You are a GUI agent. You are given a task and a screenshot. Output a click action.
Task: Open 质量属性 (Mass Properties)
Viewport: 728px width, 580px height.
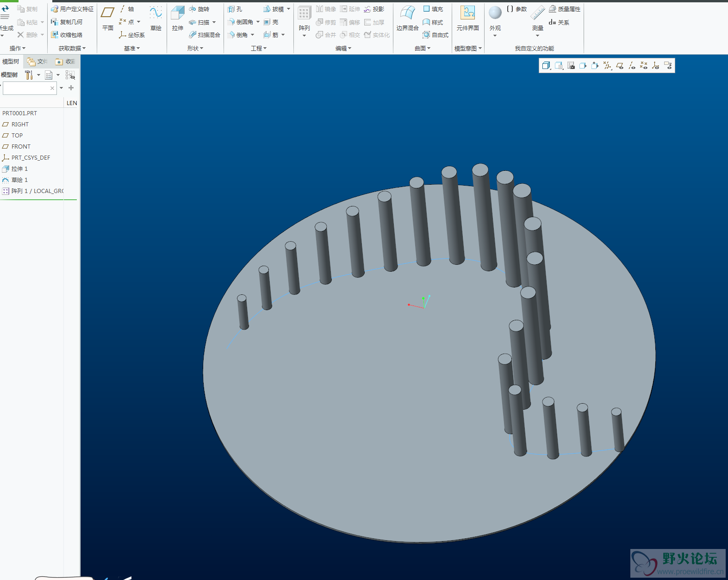(565, 9)
